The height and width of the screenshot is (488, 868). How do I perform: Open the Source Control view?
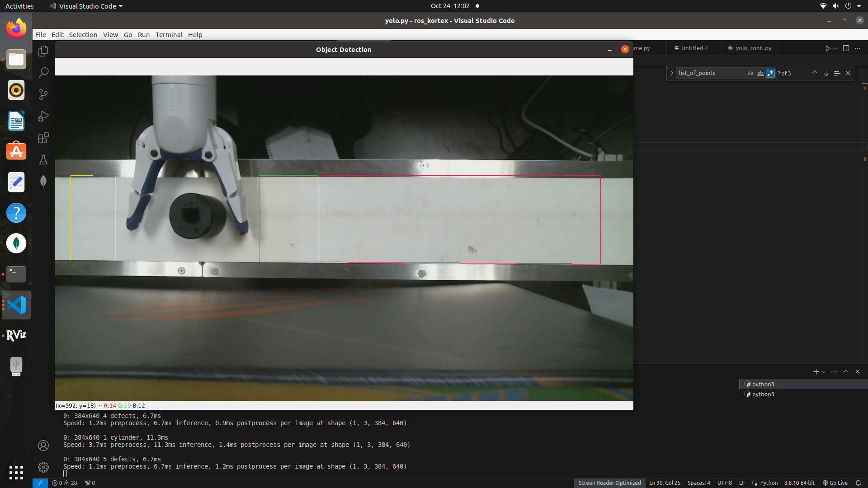(x=43, y=94)
